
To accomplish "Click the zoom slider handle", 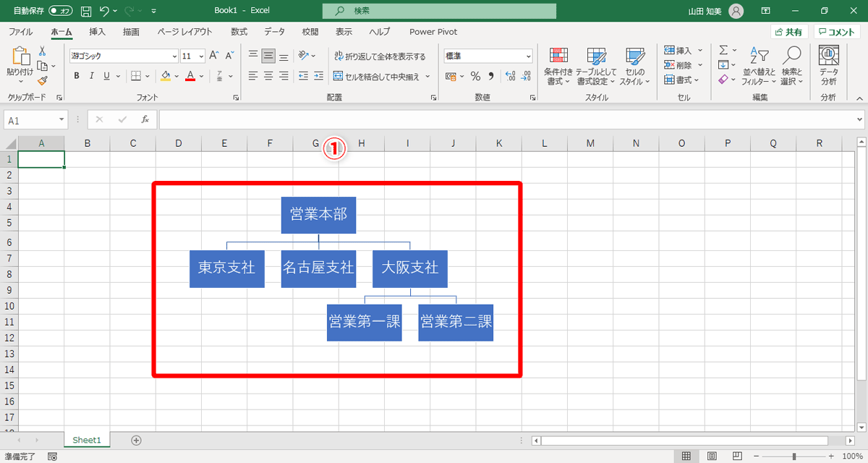I will [793, 456].
